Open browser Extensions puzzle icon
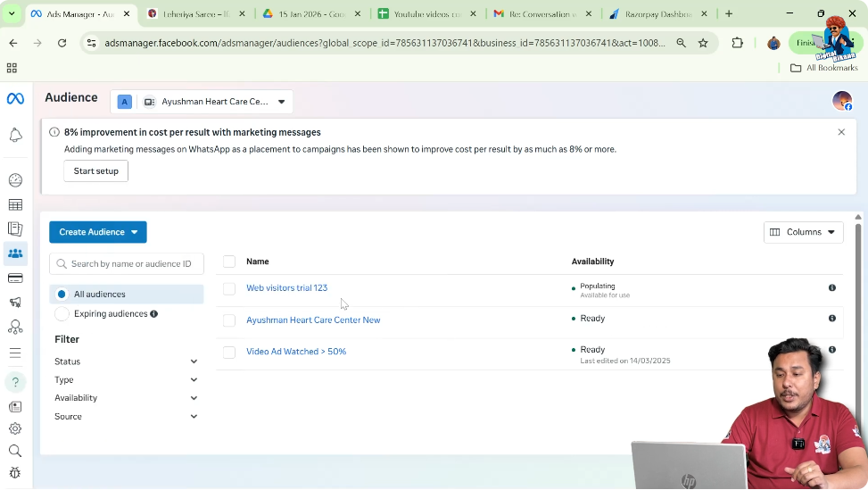 pos(738,43)
